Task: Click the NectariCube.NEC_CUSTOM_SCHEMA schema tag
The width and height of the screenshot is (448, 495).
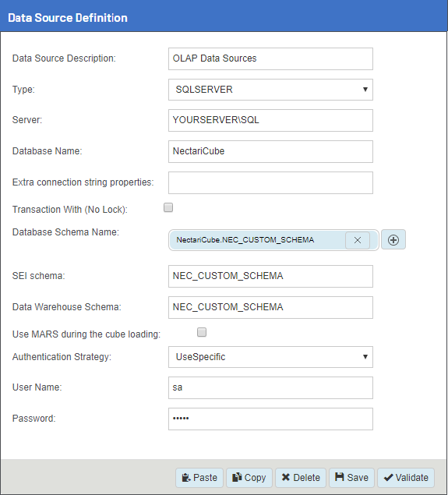Action: click(245, 240)
